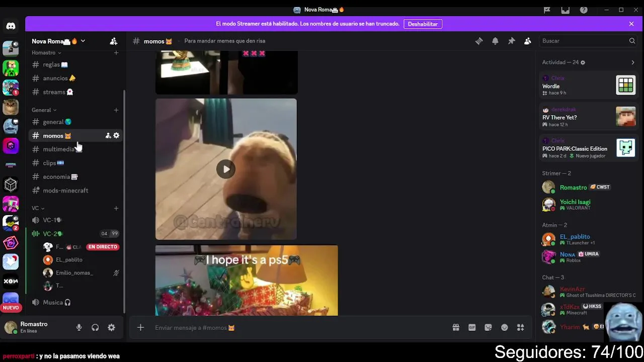Open the threads icon in channel header
Viewport: 644px width, 362px height.
(x=479, y=41)
